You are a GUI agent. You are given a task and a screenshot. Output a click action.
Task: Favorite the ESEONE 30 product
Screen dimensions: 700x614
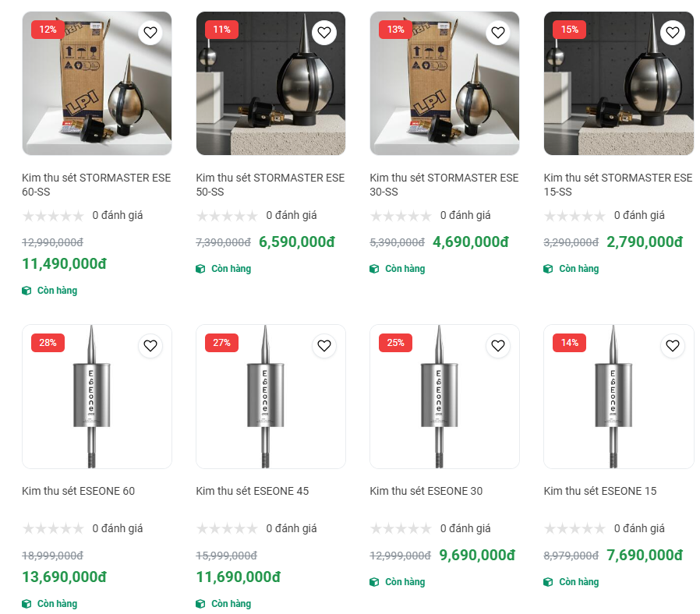[498, 346]
